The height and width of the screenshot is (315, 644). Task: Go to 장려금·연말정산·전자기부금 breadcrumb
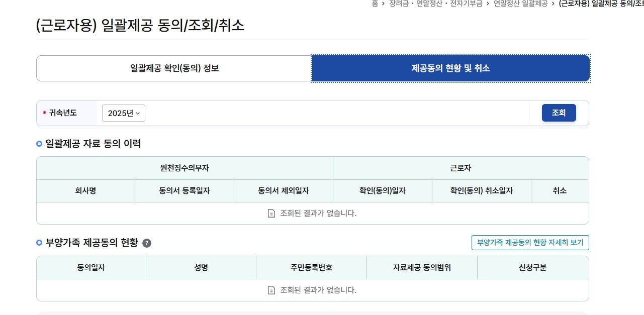(x=435, y=4)
